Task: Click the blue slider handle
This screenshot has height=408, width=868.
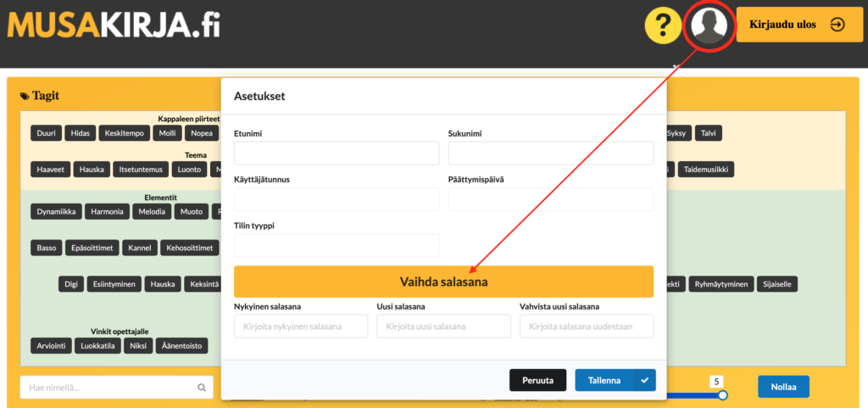Action: pos(722,395)
